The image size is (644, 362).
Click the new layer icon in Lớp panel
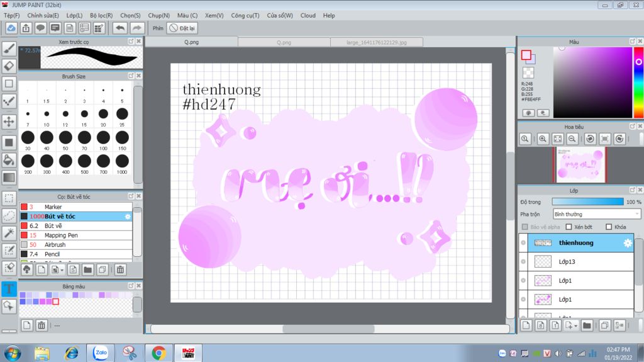click(526, 325)
